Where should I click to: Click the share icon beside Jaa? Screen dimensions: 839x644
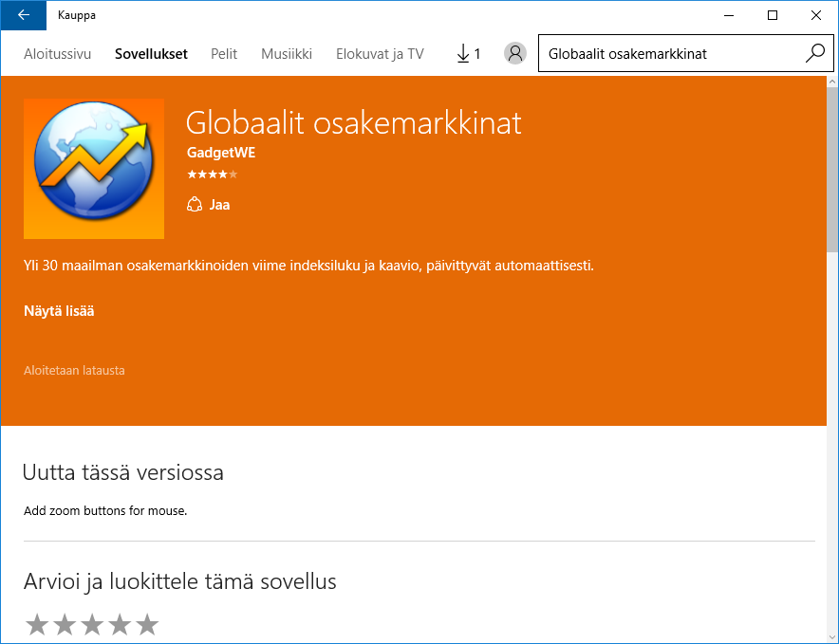(x=195, y=205)
